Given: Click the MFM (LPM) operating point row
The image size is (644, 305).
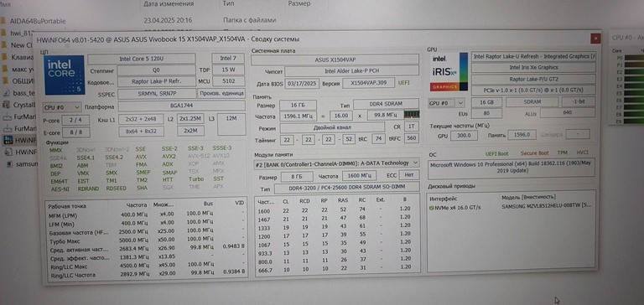Looking at the screenshot, I should 147,215.
